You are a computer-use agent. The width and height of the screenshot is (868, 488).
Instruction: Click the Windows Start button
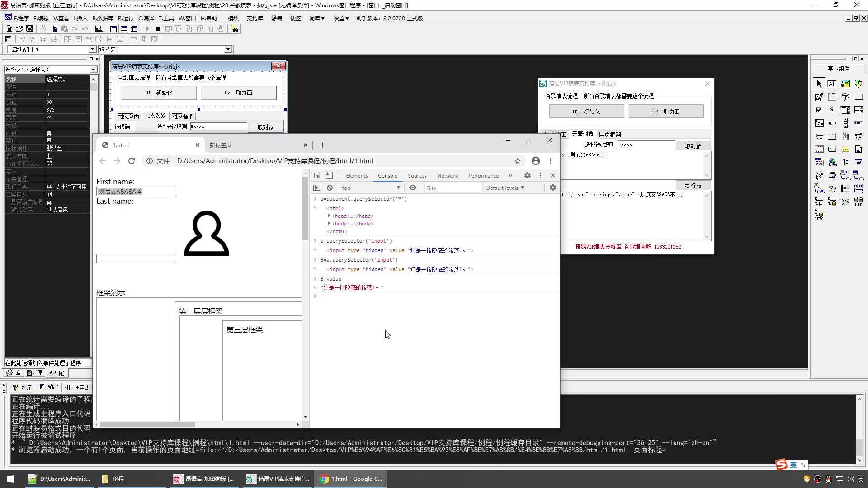(11, 479)
